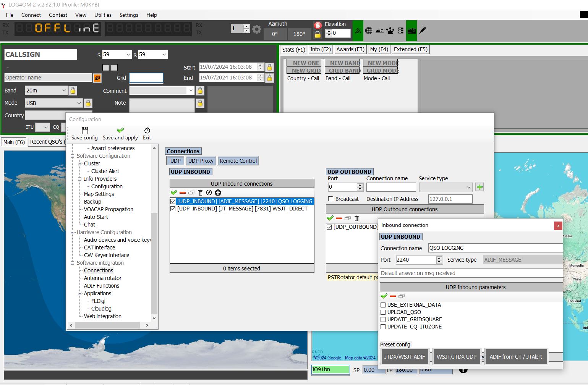Screen dimensions: 588x385
Task: Collapse the Applications tree node
Action: click(x=80, y=293)
